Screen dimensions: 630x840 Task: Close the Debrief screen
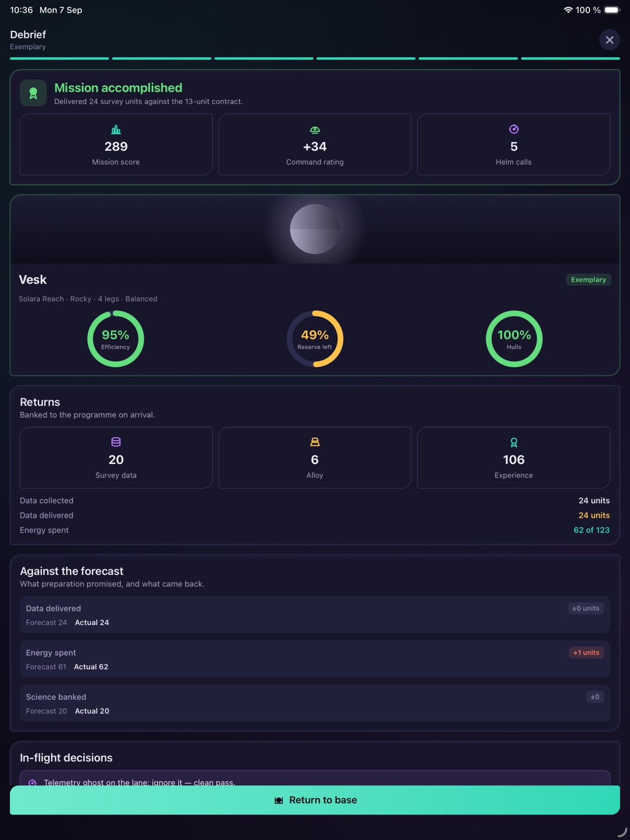click(x=609, y=40)
